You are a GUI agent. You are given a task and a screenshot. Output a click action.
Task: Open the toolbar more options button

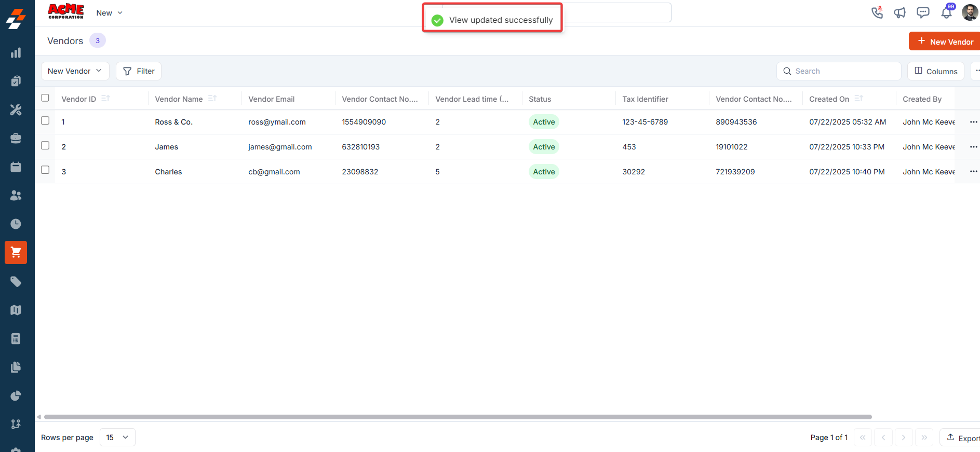click(x=976, y=71)
